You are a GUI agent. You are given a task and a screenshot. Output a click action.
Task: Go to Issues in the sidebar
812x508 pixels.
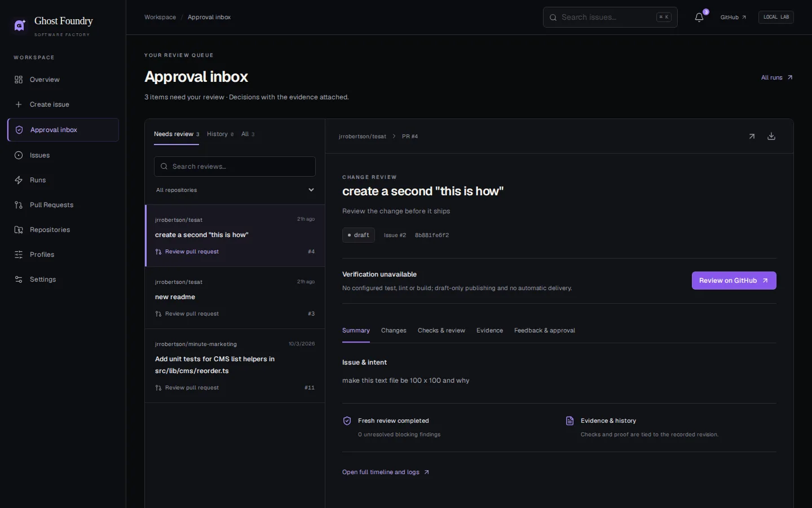pos(63,155)
